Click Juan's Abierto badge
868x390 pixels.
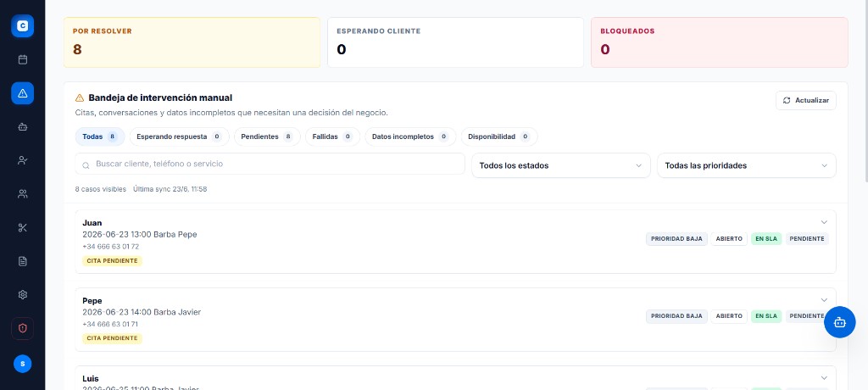729,239
